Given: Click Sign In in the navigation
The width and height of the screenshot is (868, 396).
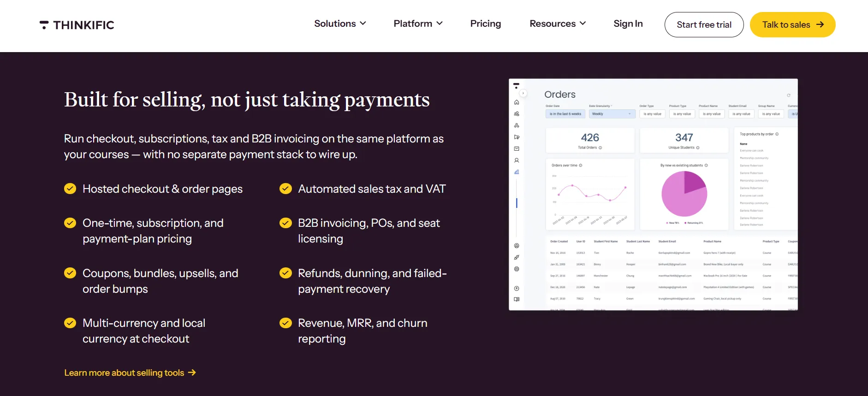Looking at the screenshot, I should pos(628,24).
